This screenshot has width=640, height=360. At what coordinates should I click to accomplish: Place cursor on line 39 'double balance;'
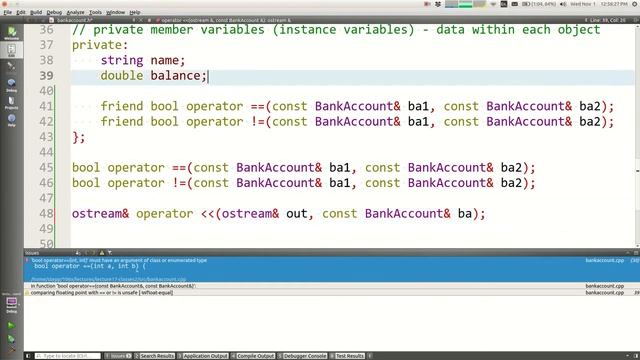(x=153, y=76)
